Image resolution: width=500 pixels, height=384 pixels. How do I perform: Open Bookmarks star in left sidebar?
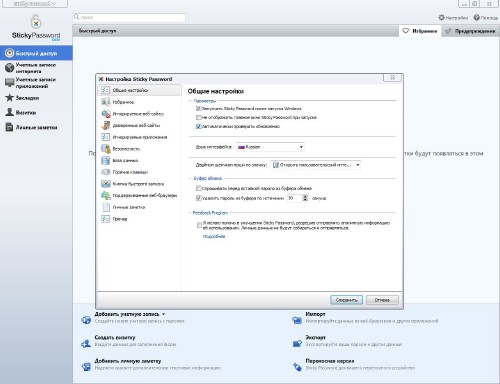(x=10, y=98)
